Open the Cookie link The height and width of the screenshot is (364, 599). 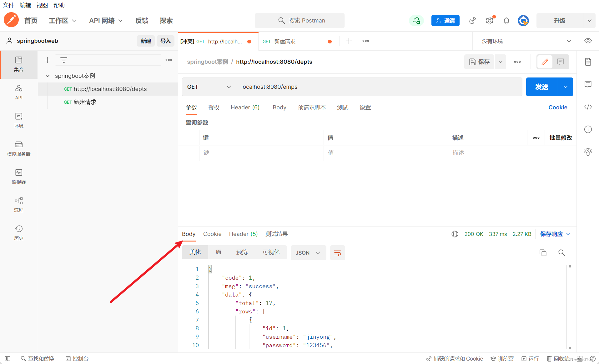point(558,107)
